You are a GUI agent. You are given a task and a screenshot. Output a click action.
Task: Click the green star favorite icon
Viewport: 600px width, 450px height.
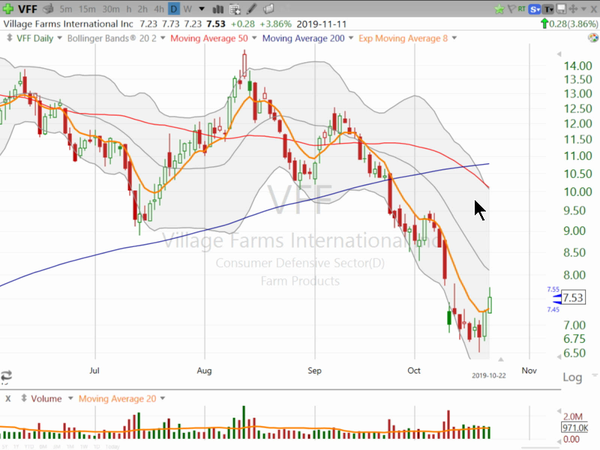(x=499, y=9)
